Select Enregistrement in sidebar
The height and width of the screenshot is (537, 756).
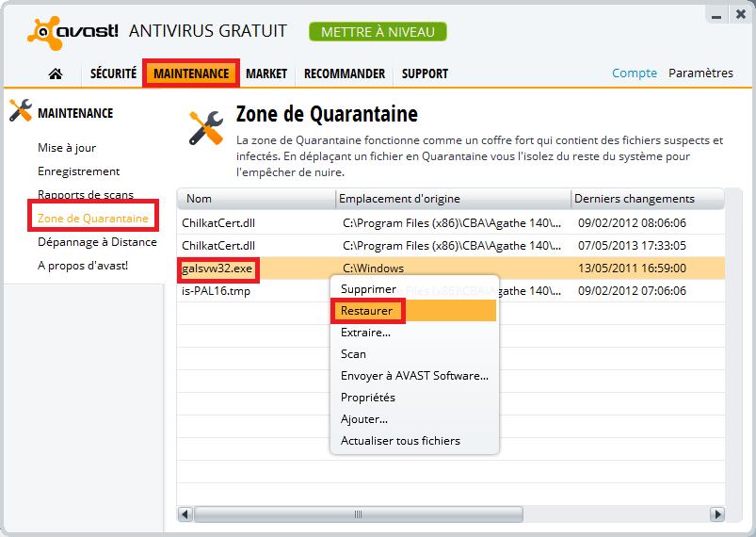[x=78, y=171]
